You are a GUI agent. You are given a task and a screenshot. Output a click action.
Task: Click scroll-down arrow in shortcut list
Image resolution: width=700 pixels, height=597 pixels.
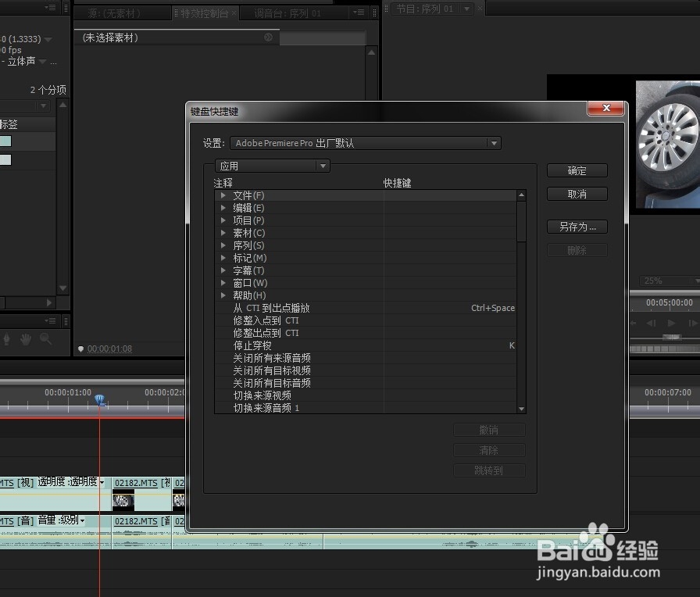click(521, 409)
